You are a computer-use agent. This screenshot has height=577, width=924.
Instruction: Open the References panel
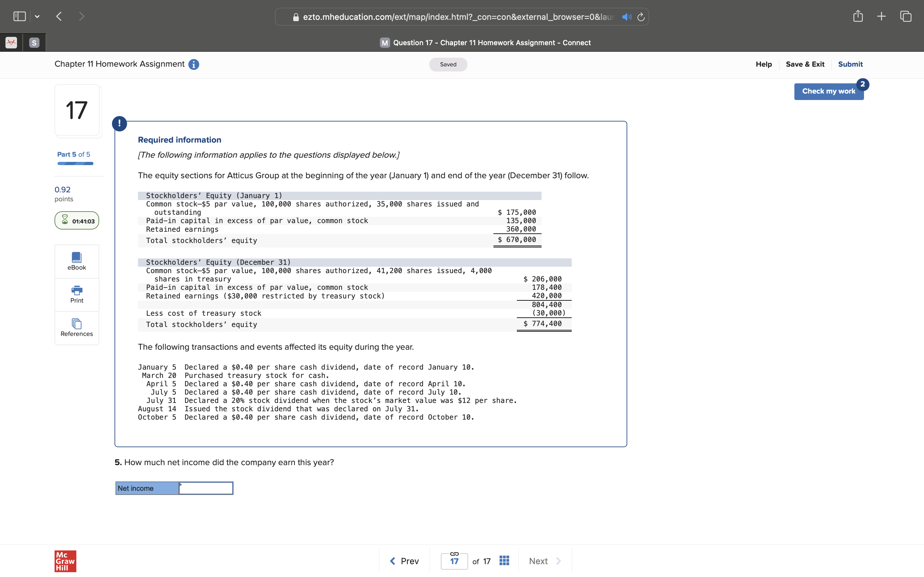tap(76, 328)
